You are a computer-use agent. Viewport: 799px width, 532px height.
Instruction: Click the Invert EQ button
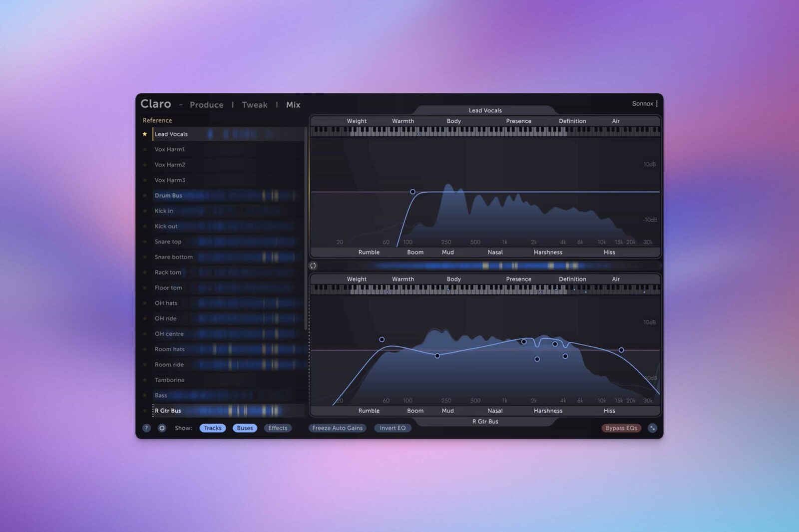(x=393, y=428)
